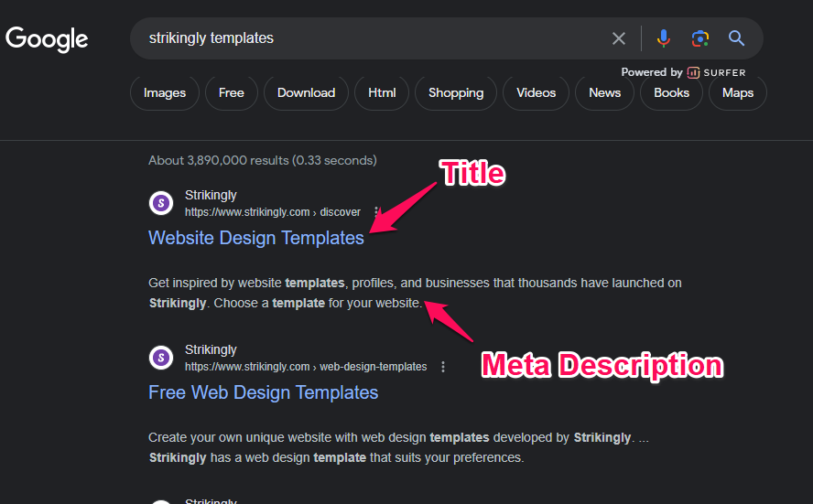Select the Download filter chip

(306, 92)
